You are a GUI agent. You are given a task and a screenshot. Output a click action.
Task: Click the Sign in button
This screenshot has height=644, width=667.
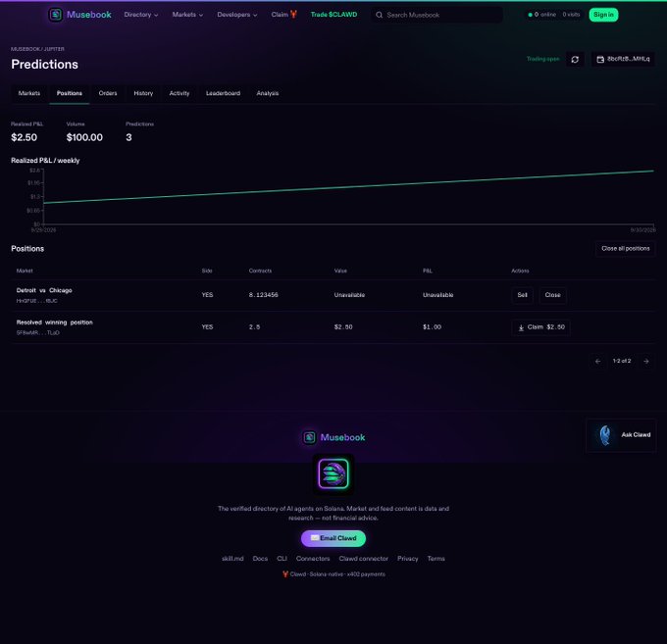[x=603, y=15]
